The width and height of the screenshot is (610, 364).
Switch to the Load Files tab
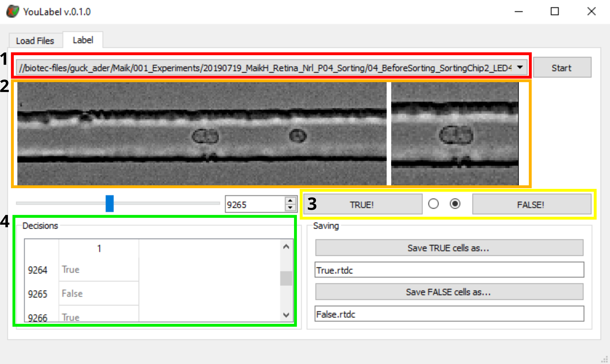pos(35,41)
